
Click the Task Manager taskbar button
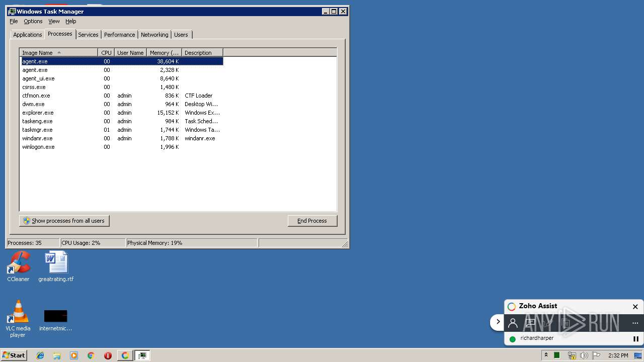click(142, 355)
